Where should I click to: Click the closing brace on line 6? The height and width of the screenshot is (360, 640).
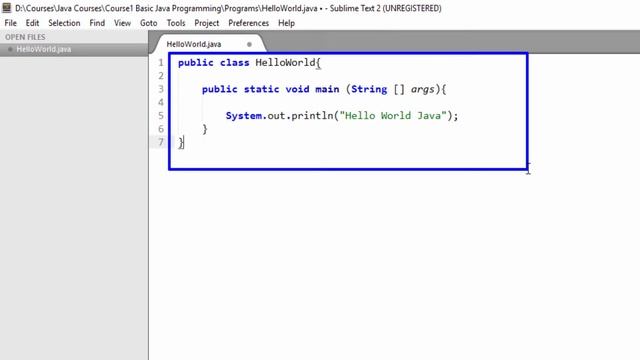click(205, 129)
